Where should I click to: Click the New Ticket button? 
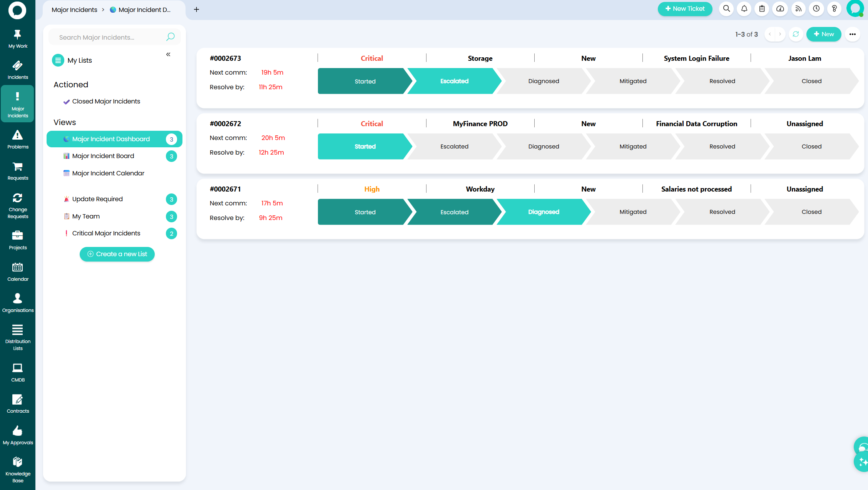tap(685, 9)
